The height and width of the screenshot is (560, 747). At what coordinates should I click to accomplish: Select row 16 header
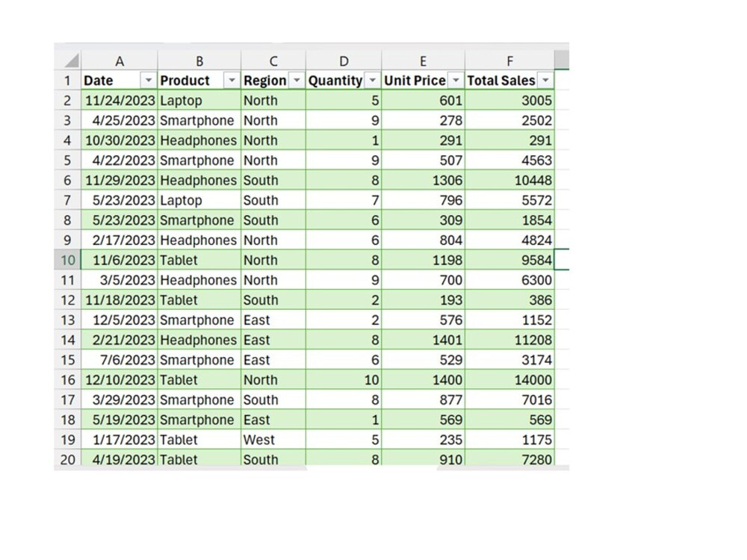[68, 380]
